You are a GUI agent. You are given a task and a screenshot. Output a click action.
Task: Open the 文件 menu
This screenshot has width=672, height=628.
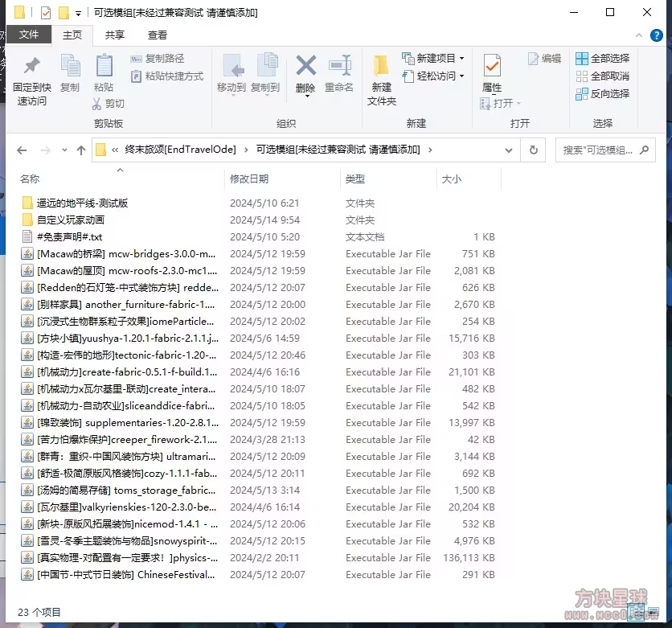(30, 35)
